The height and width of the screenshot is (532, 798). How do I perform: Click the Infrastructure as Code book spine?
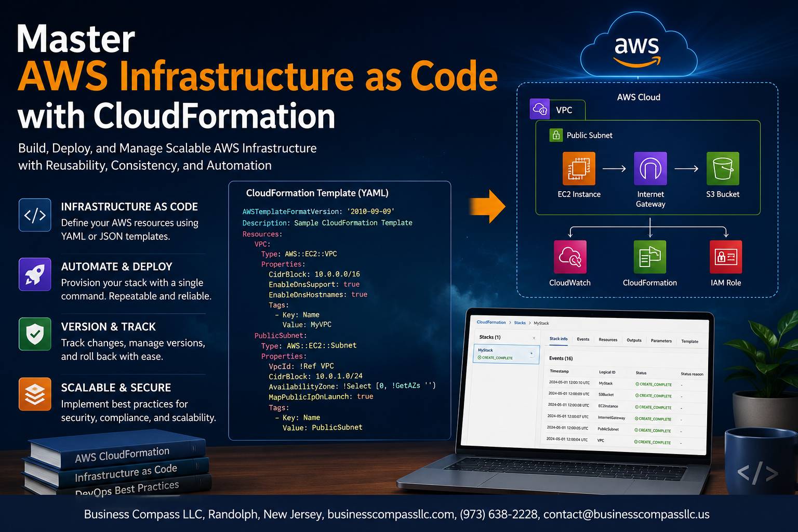(126, 472)
